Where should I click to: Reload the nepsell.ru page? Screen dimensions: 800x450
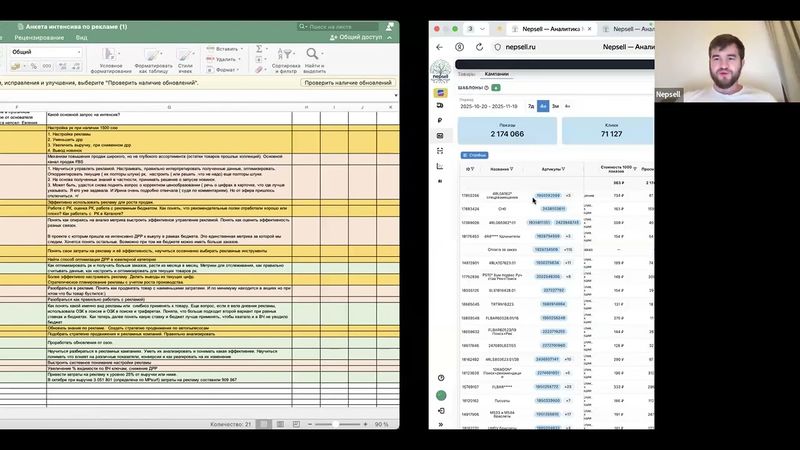(478, 46)
